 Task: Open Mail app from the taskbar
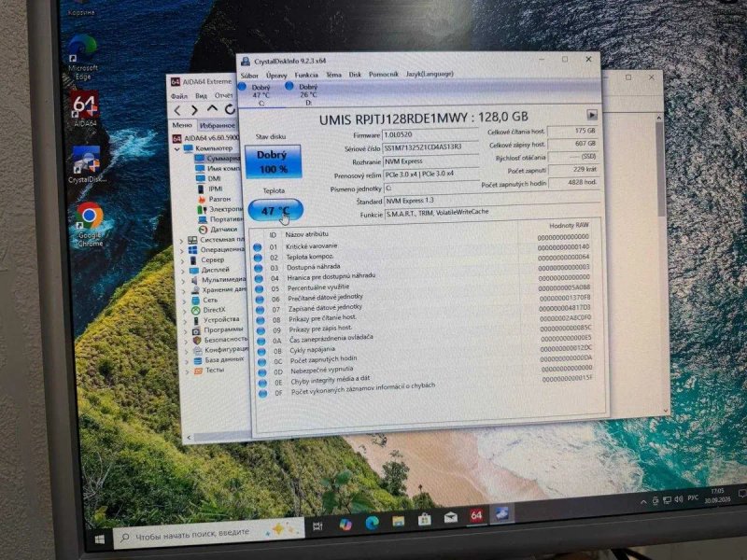point(451,517)
